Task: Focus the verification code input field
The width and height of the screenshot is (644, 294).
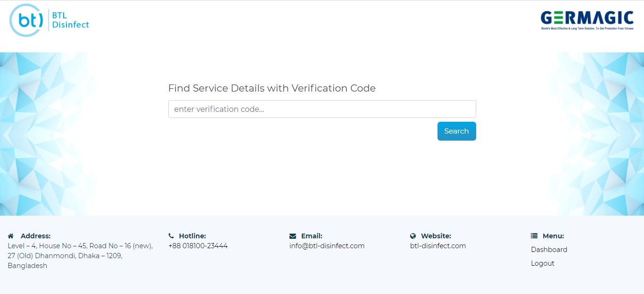Action: pyautogui.click(x=322, y=109)
